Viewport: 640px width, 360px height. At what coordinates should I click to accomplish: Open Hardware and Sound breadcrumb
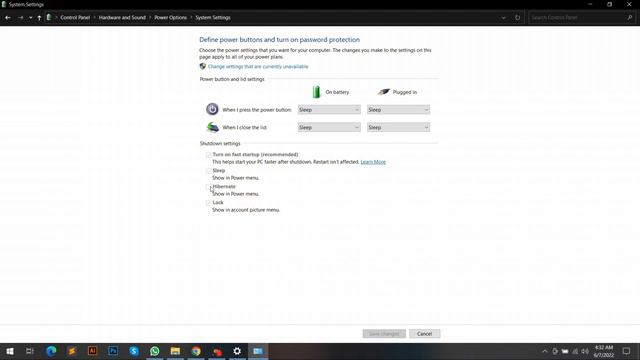click(x=122, y=18)
